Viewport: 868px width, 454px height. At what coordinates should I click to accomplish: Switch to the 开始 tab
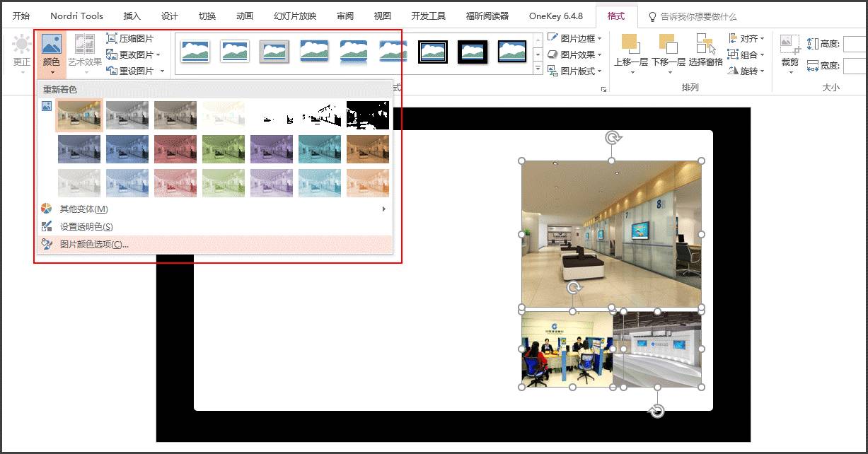coord(21,16)
